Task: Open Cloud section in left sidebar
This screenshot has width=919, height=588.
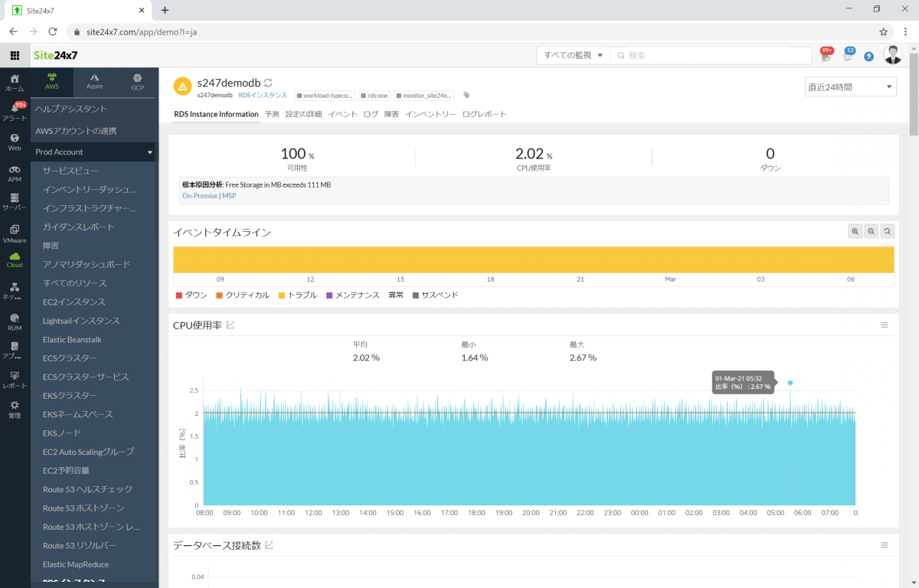Action: click(15, 260)
